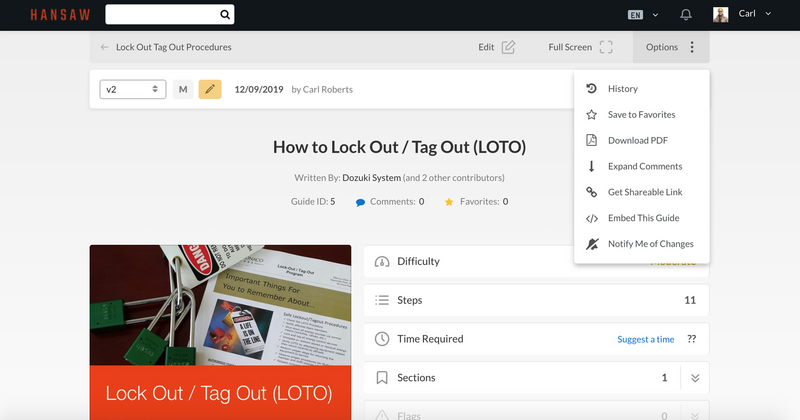Click the back arrow to procedures
Viewport: 800px width, 420px height.
point(105,47)
